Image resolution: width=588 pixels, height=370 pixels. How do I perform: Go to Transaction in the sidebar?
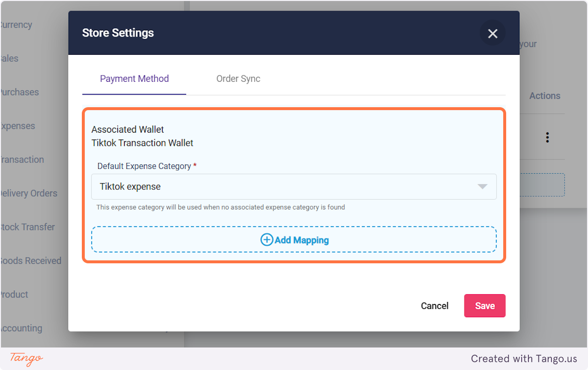22,160
